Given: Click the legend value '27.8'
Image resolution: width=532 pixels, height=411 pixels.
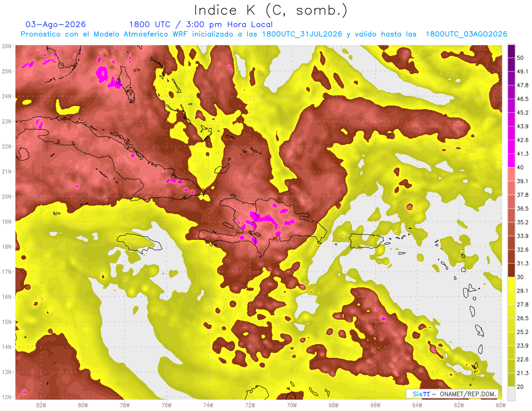Looking at the screenshot, I should pyautogui.click(x=523, y=304).
